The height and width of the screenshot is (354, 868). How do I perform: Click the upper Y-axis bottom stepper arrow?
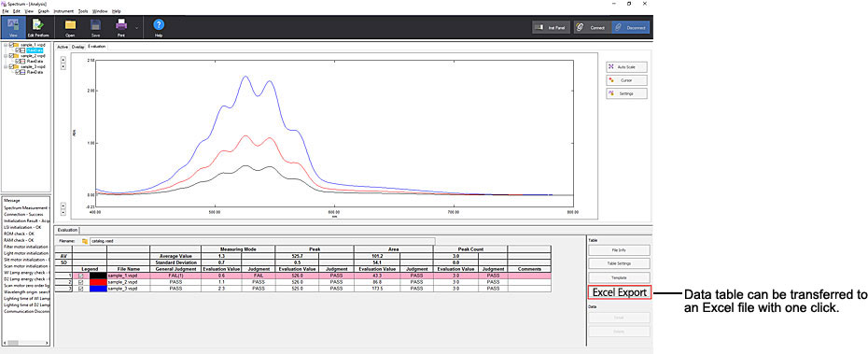pos(63,205)
